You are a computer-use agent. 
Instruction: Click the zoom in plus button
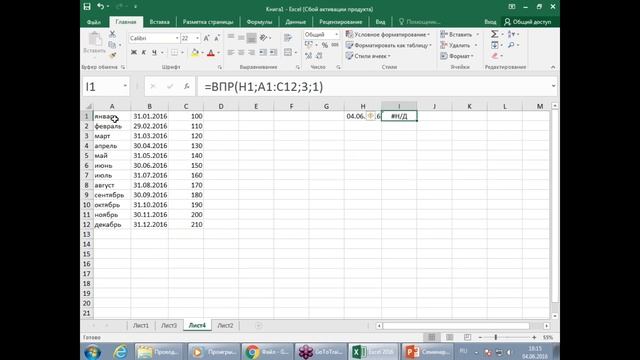pos(534,338)
